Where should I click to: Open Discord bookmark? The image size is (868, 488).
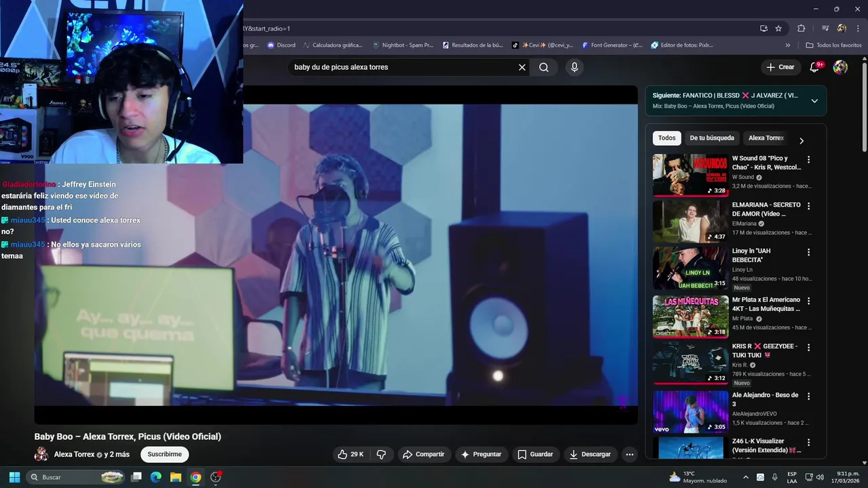point(281,45)
